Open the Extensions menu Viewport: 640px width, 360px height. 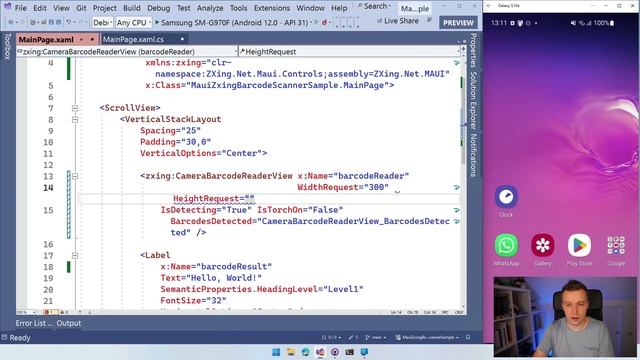(272, 8)
